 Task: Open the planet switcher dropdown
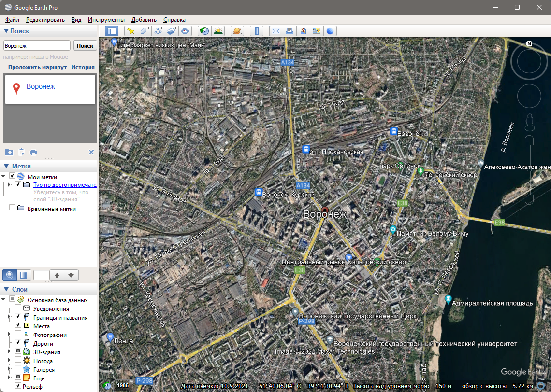pos(237,31)
